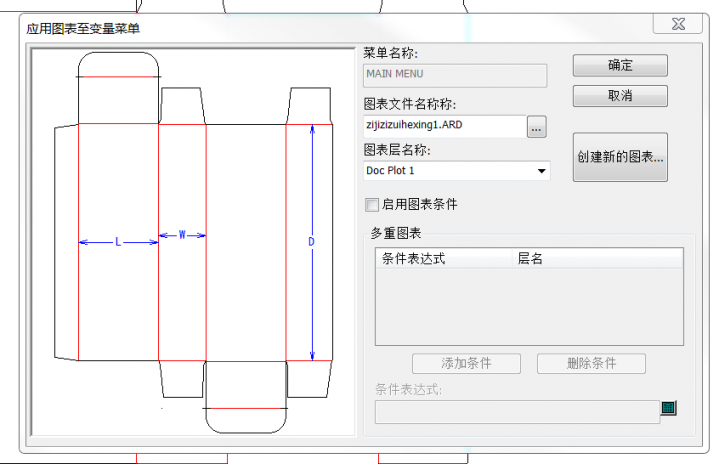The width and height of the screenshot is (719, 464).
Task: Click the 条件表达式 input field at the bottom
Action: click(516, 411)
